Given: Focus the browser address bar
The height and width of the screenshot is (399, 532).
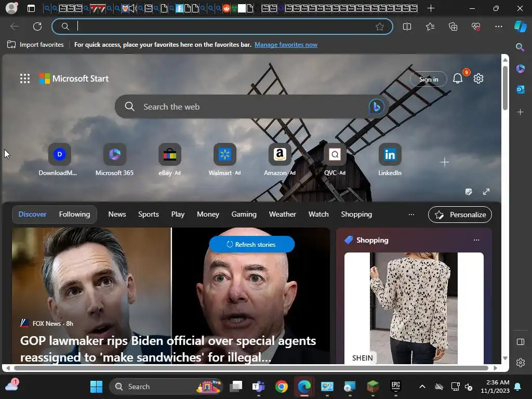Looking at the screenshot, I should [222, 26].
